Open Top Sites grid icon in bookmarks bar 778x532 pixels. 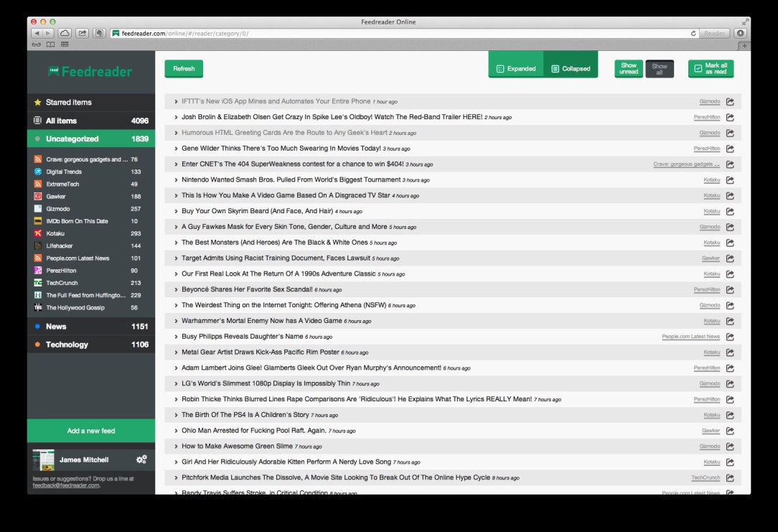point(65,45)
